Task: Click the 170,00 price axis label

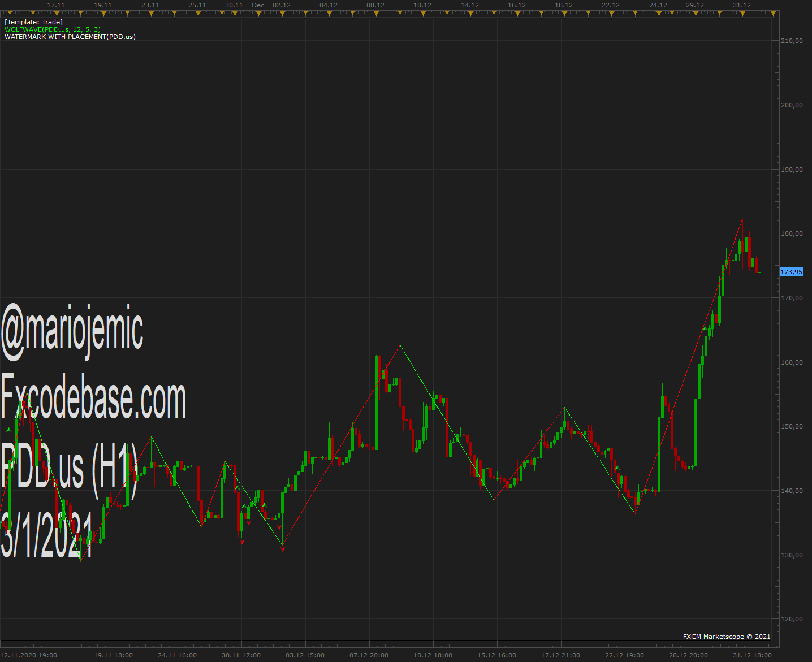Action: [x=792, y=298]
